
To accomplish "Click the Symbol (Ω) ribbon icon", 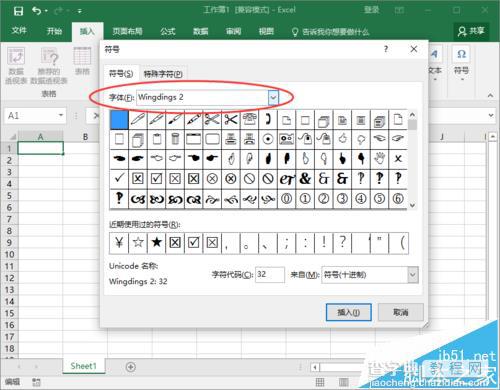I will pos(461,54).
